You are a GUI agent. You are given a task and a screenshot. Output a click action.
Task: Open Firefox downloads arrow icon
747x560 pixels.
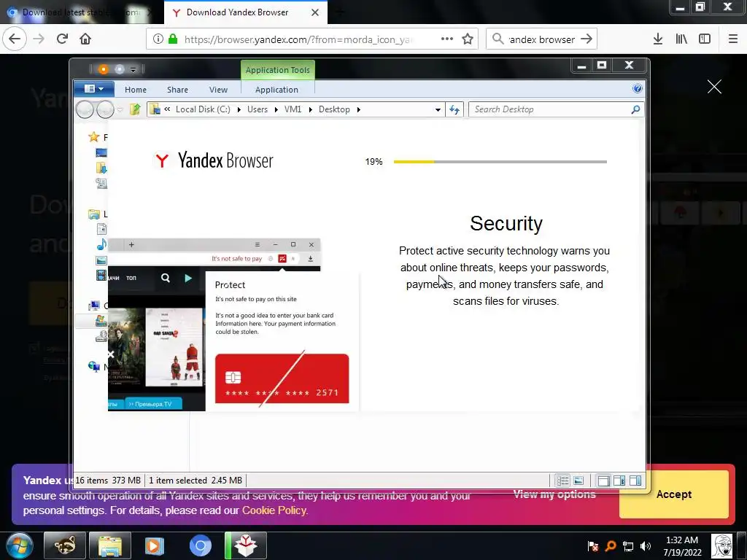658,39
